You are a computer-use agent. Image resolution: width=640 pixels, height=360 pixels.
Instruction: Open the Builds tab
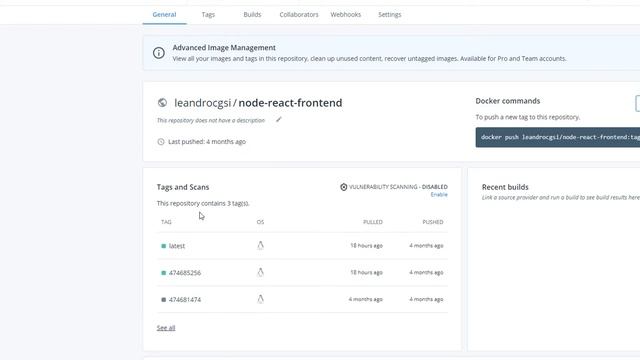tap(252, 14)
